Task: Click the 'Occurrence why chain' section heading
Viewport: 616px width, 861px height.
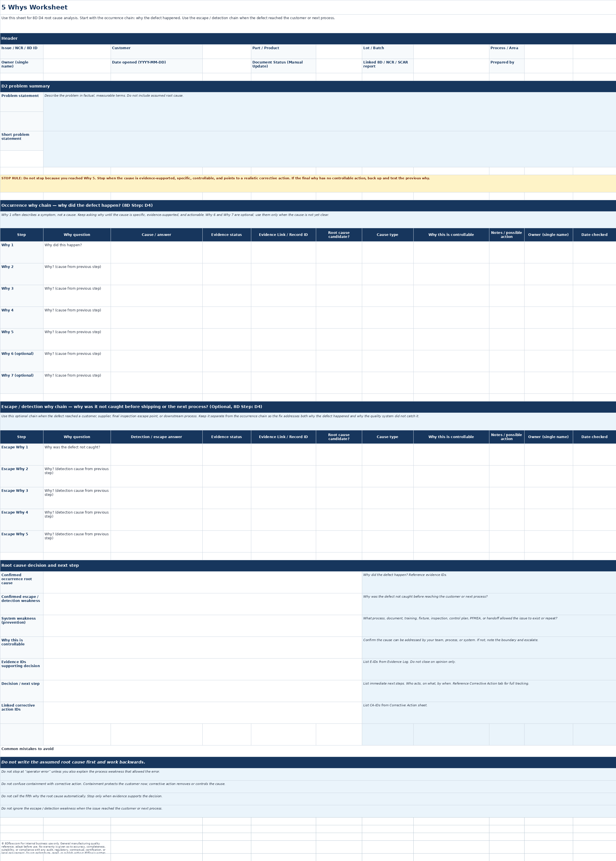Action: coord(308,205)
